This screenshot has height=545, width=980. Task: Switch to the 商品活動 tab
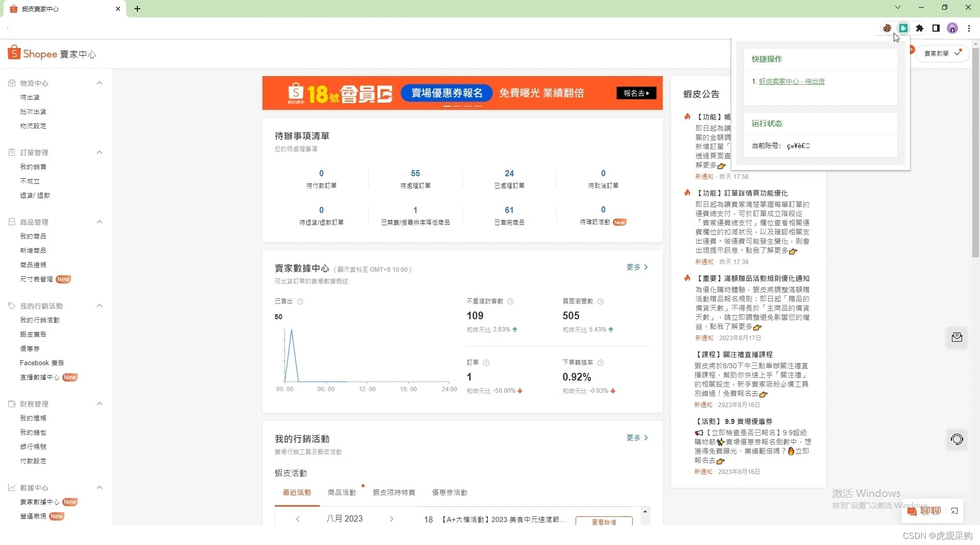point(342,492)
